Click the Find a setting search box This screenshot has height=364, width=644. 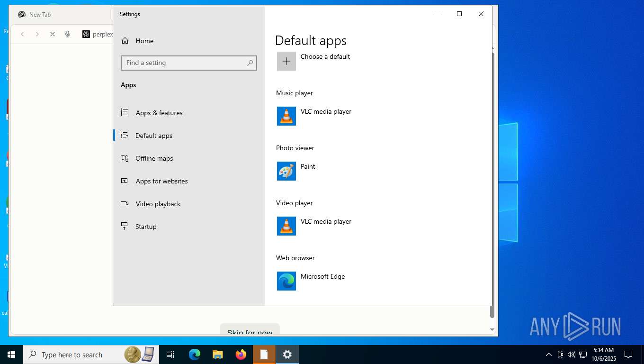click(189, 63)
